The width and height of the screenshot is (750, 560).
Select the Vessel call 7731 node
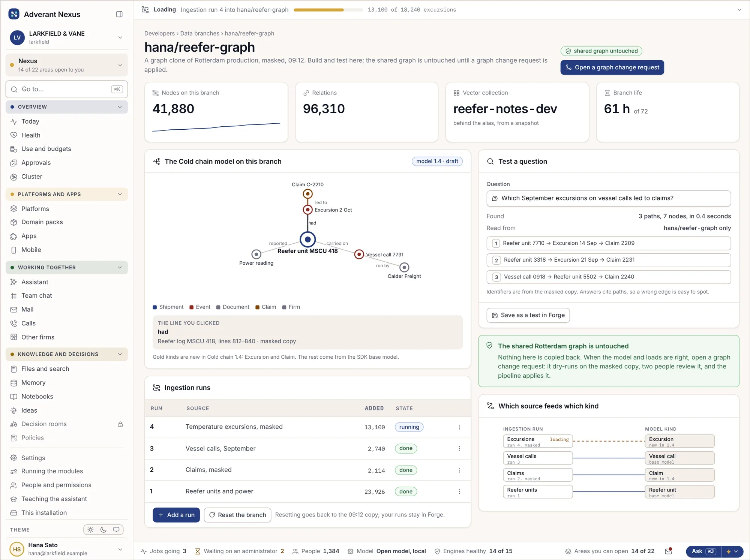(x=359, y=255)
